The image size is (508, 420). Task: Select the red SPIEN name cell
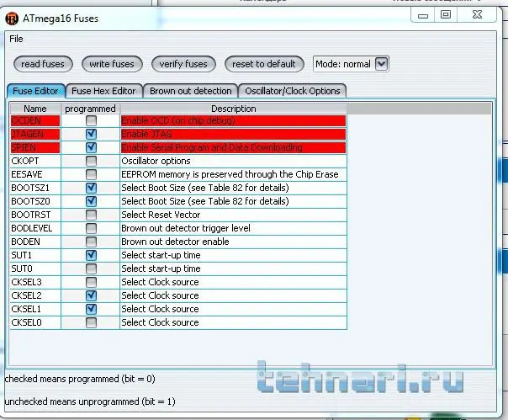(35, 147)
